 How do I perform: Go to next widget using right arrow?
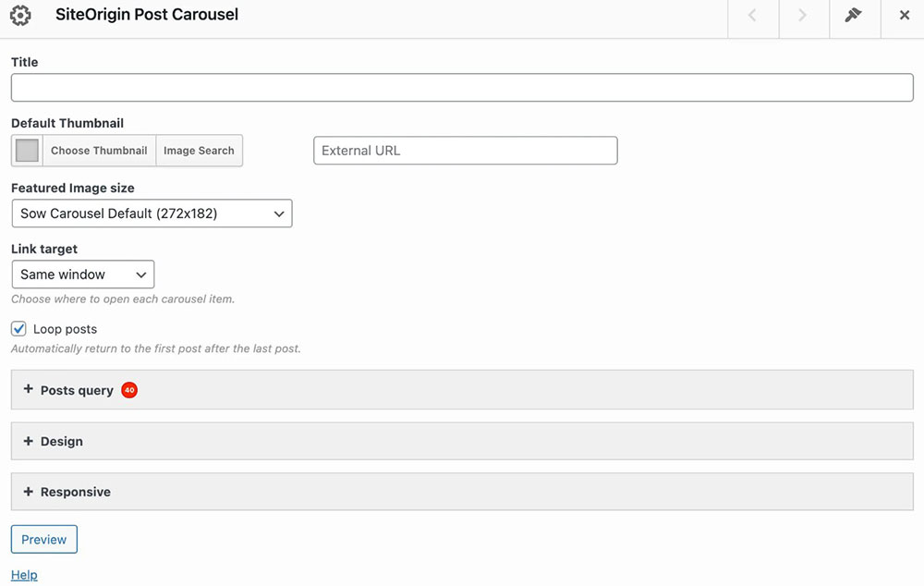point(802,16)
